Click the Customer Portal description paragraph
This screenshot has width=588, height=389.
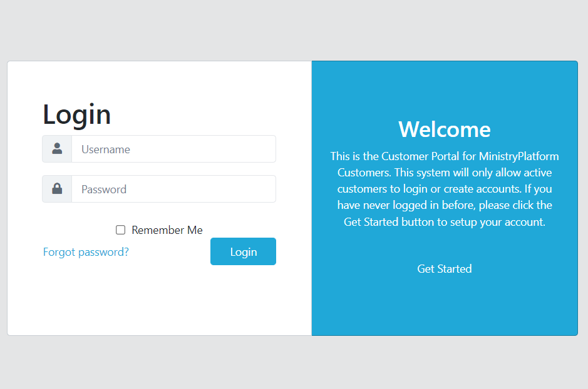point(445,189)
